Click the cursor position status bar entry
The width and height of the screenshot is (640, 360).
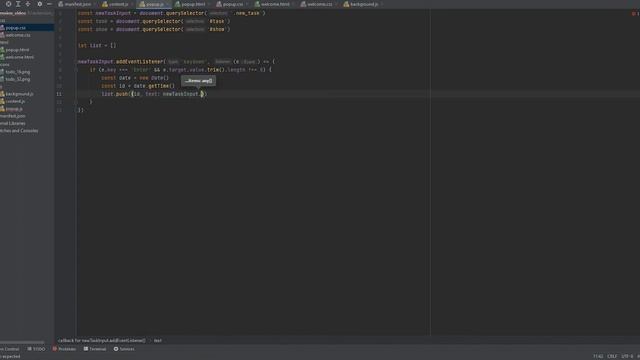coord(598,356)
